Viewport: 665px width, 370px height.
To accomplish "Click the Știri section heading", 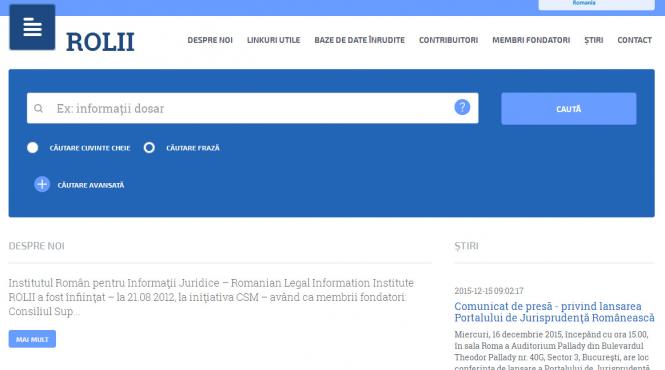I will pos(466,246).
